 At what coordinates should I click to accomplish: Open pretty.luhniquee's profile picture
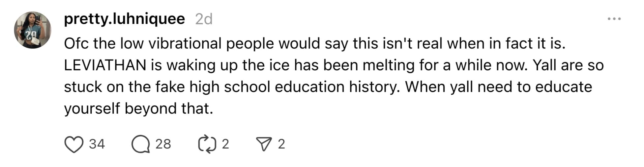(33, 30)
